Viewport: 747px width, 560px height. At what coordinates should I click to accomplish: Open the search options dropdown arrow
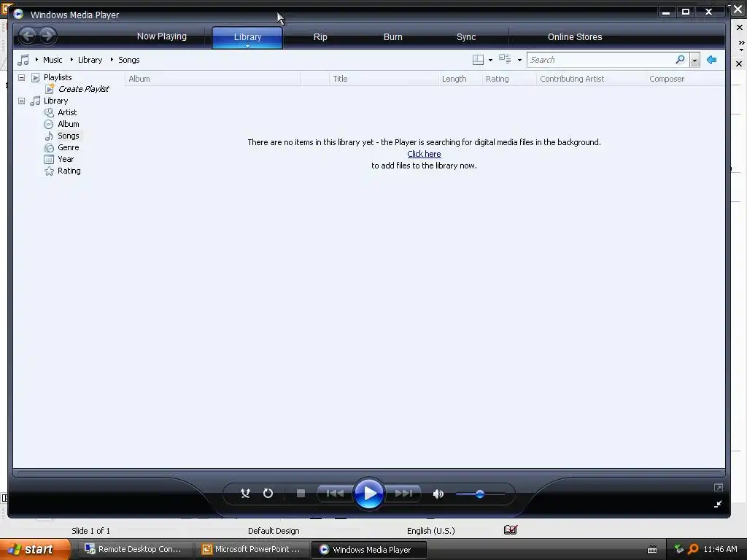694,60
